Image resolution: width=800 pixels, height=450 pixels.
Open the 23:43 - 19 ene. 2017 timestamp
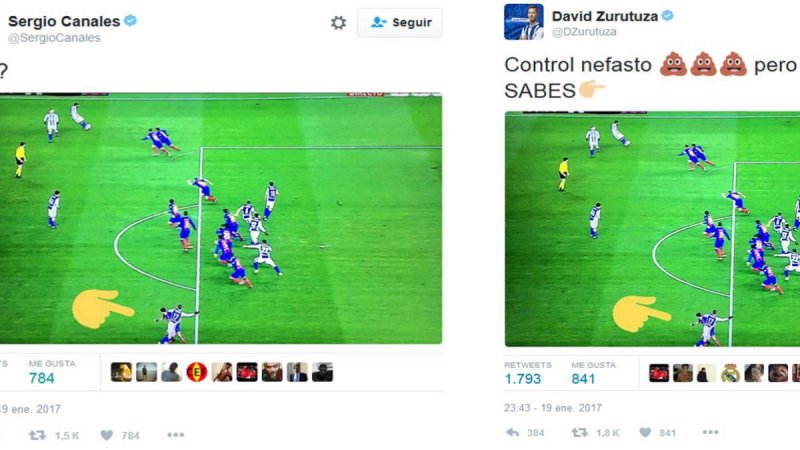[553, 408]
